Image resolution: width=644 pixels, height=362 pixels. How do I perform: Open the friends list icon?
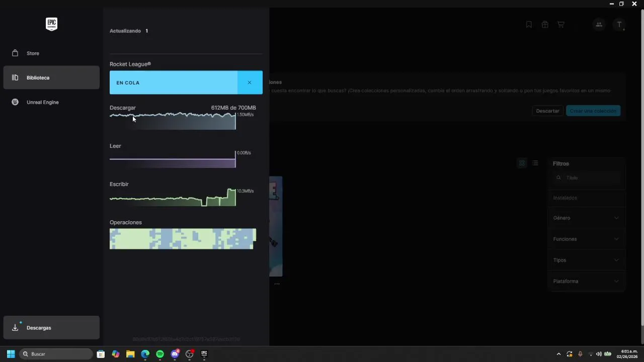[599, 24]
